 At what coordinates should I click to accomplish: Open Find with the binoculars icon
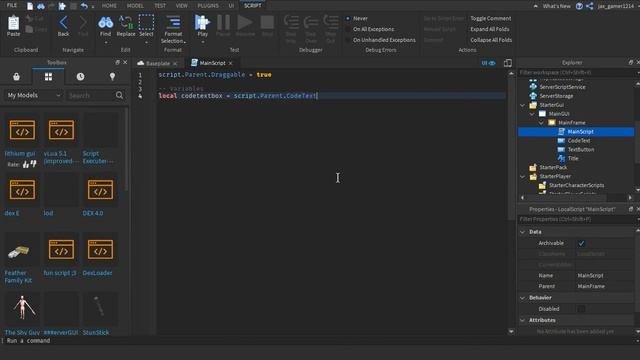[105, 23]
